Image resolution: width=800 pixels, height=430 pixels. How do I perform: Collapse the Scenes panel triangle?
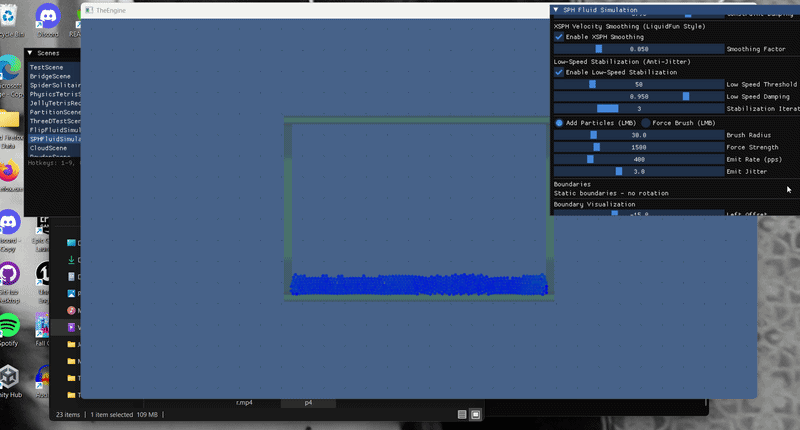pyautogui.click(x=30, y=53)
